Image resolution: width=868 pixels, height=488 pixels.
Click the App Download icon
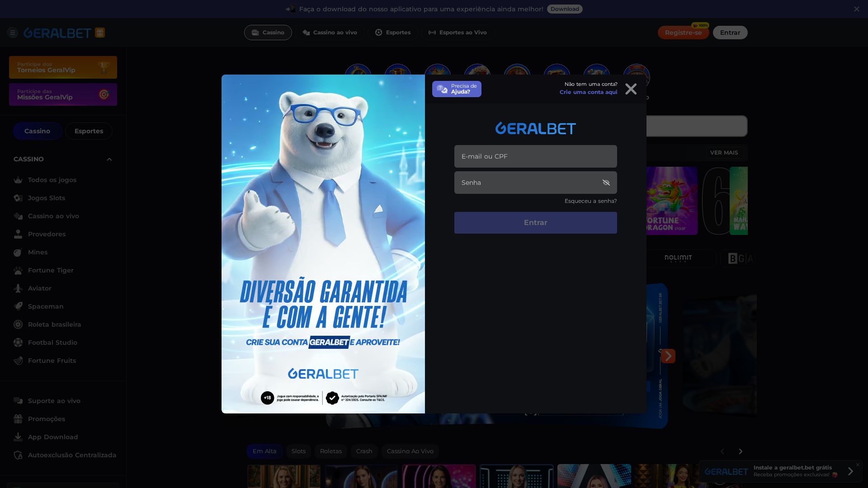tap(18, 437)
